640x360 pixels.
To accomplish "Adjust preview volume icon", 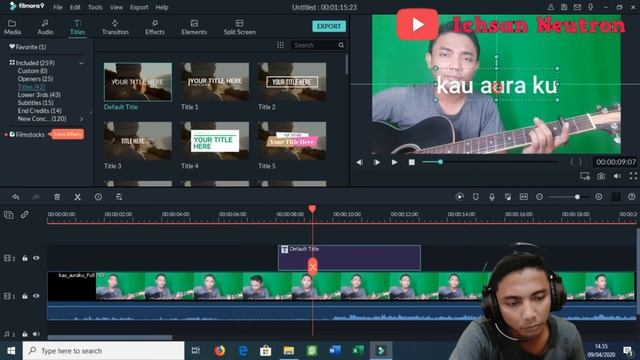I will (x=617, y=176).
